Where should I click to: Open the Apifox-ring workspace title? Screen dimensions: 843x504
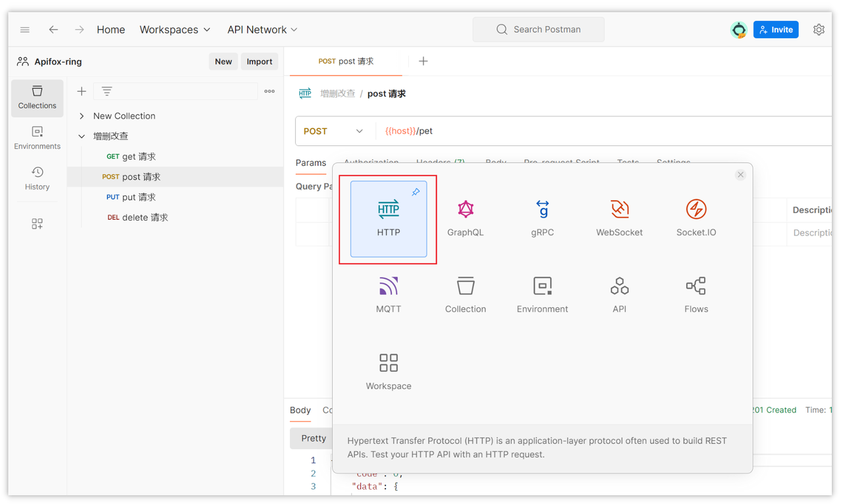pos(58,62)
